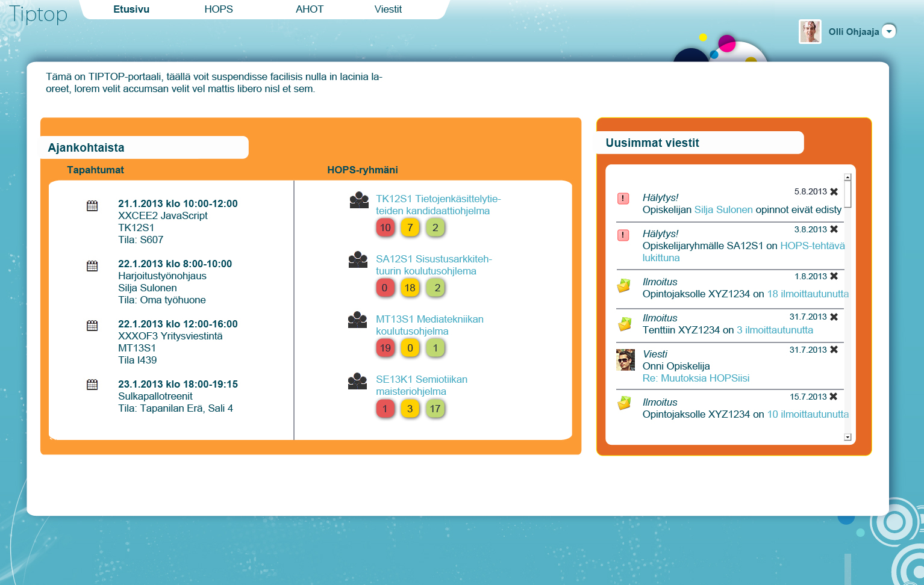Select event 22.1.2013 klo 12:00-16:00

pyautogui.click(x=178, y=324)
